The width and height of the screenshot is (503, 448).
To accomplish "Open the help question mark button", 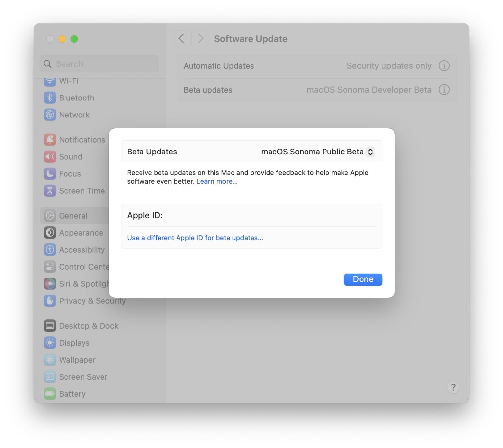I will coord(453,387).
